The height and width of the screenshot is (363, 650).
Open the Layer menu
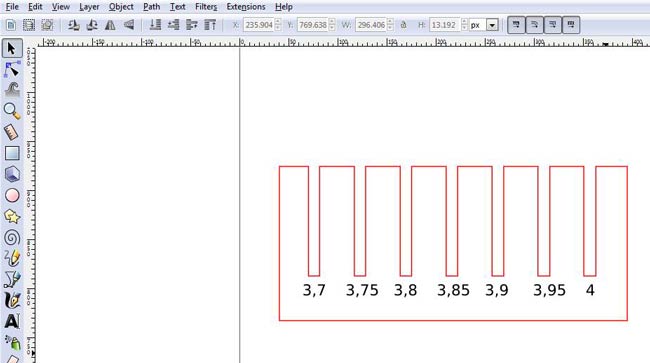(89, 7)
